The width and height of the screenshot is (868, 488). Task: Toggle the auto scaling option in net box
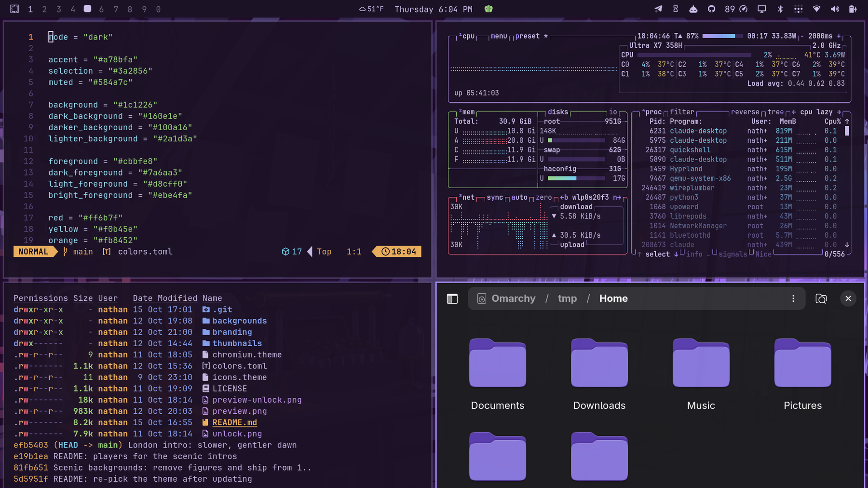click(519, 197)
